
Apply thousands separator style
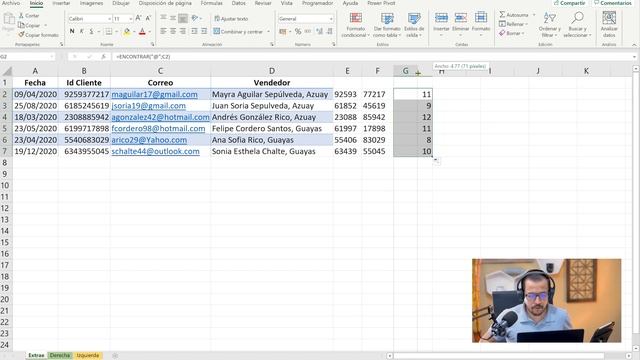(308, 31)
